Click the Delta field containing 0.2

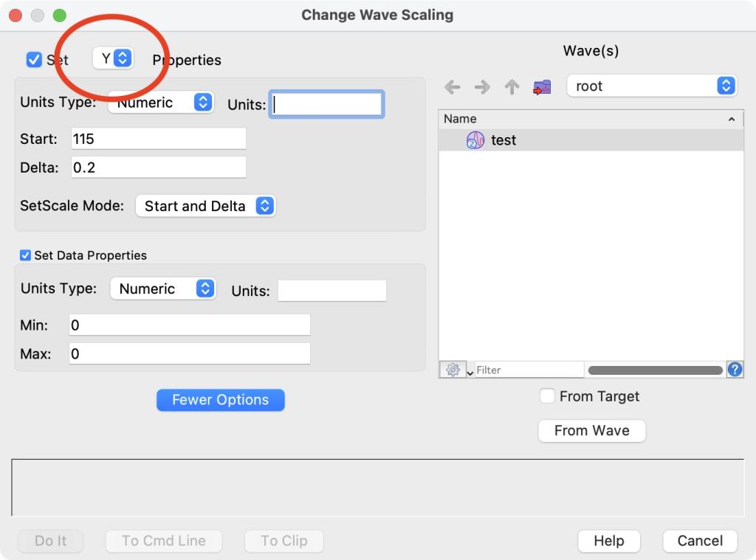tap(159, 167)
